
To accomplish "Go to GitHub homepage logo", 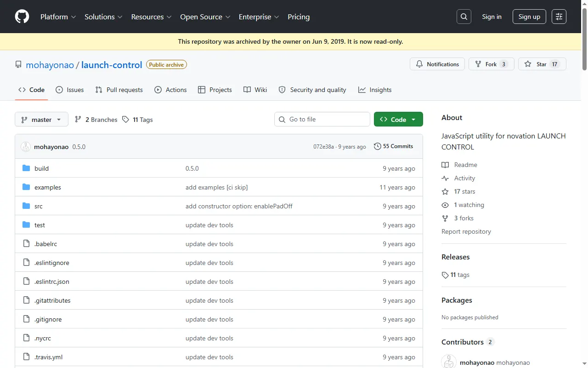I will pos(22,17).
